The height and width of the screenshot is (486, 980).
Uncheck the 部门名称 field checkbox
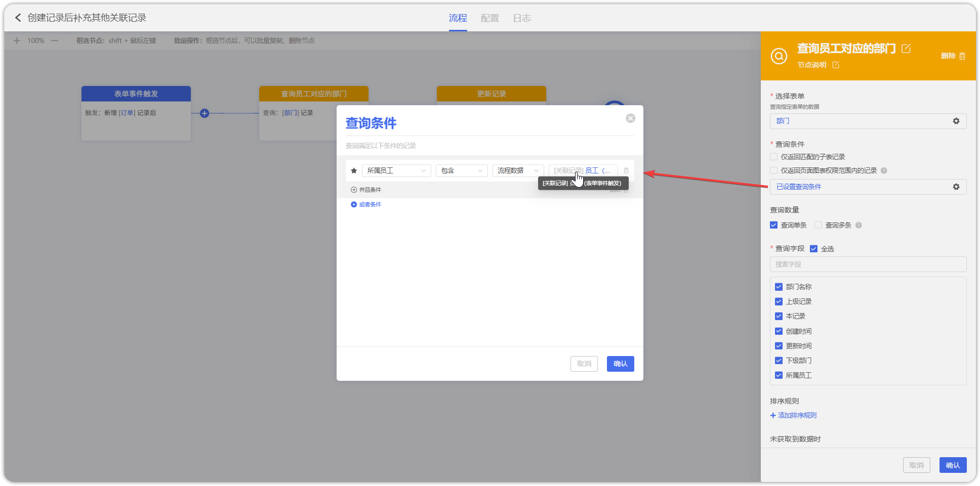click(779, 287)
